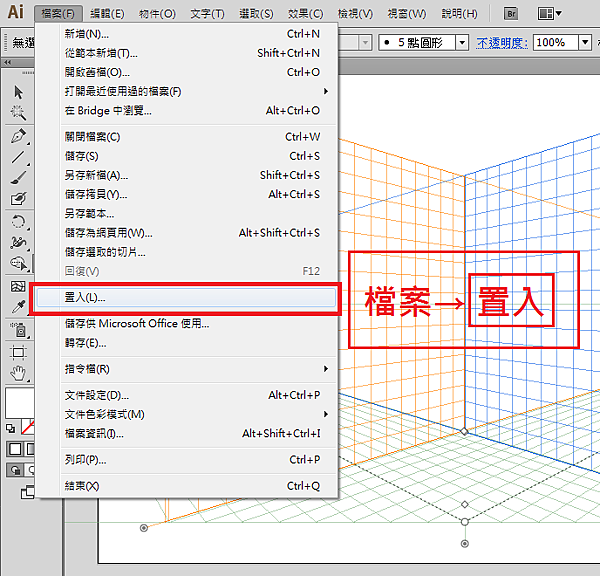Open the 5 點圓形 brush dropdown
The image size is (600, 576).
pos(462,42)
